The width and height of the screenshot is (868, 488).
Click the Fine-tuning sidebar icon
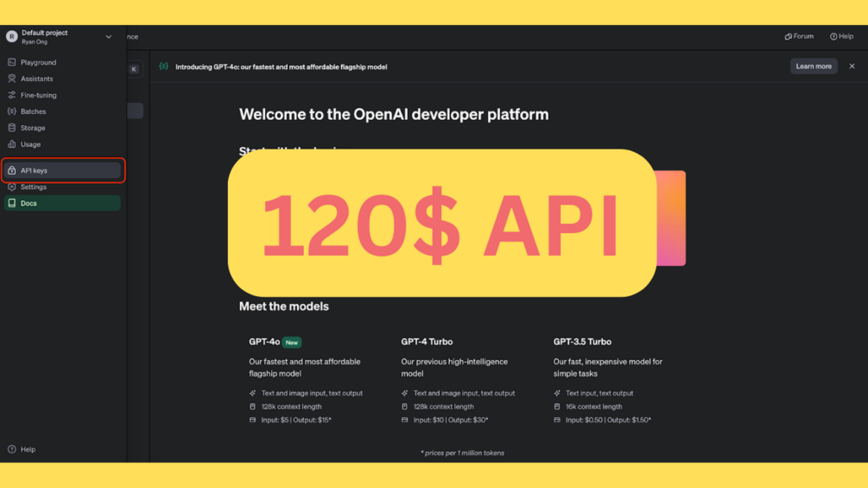click(11, 95)
